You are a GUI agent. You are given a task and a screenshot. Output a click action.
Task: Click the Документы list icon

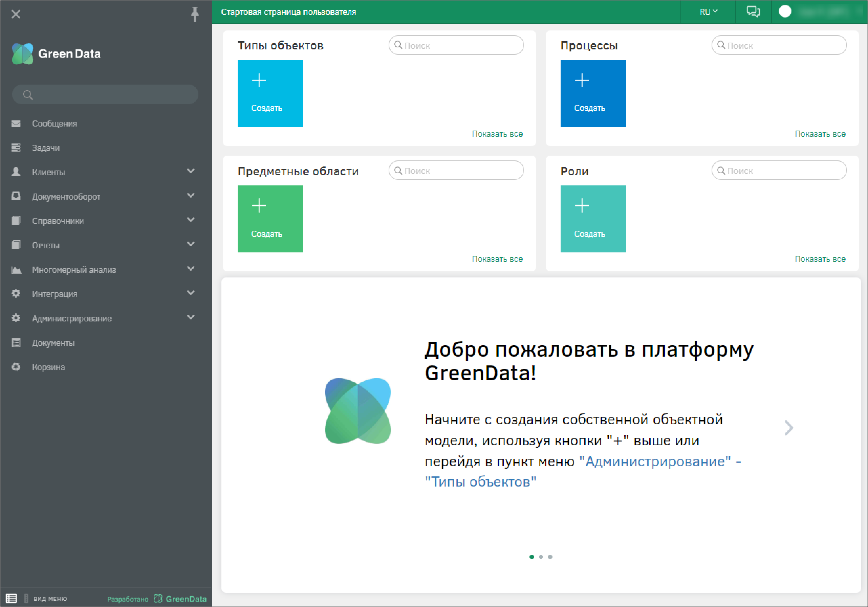[16, 342]
